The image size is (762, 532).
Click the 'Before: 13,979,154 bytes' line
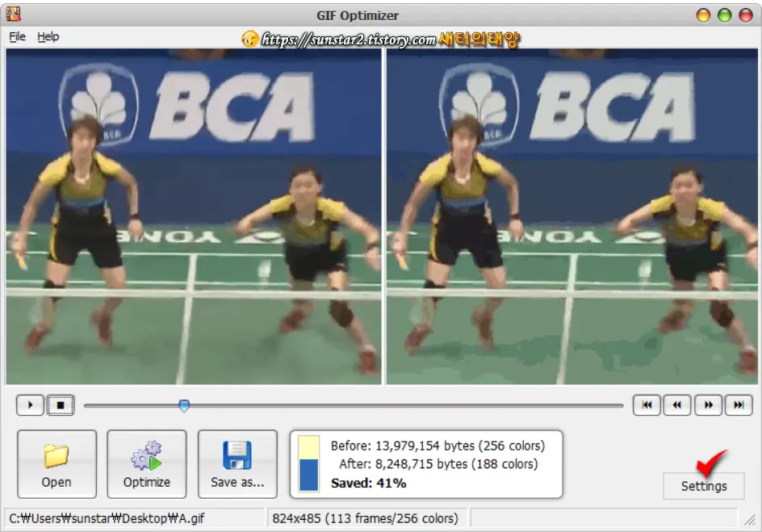pos(438,446)
